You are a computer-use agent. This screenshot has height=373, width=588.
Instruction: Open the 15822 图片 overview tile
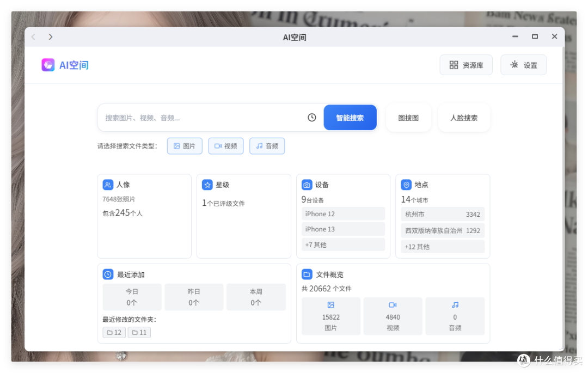click(331, 316)
